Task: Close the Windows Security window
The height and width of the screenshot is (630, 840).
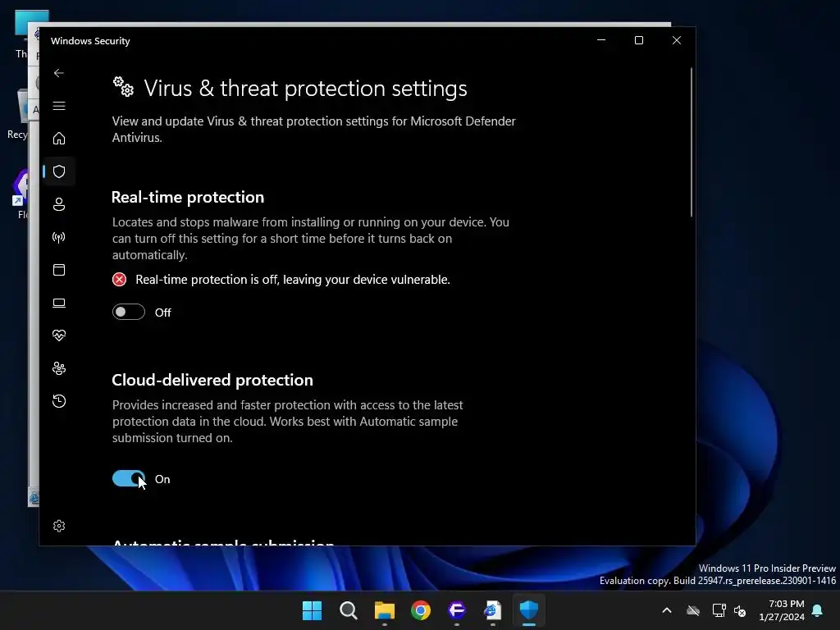Action: click(677, 40)
